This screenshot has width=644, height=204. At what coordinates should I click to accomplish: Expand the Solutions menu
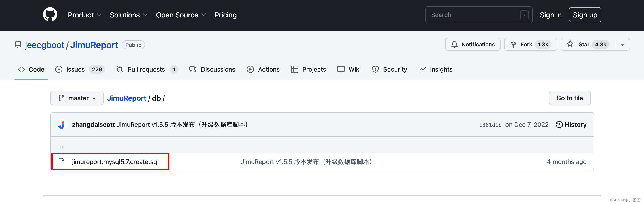click(129, 15)
